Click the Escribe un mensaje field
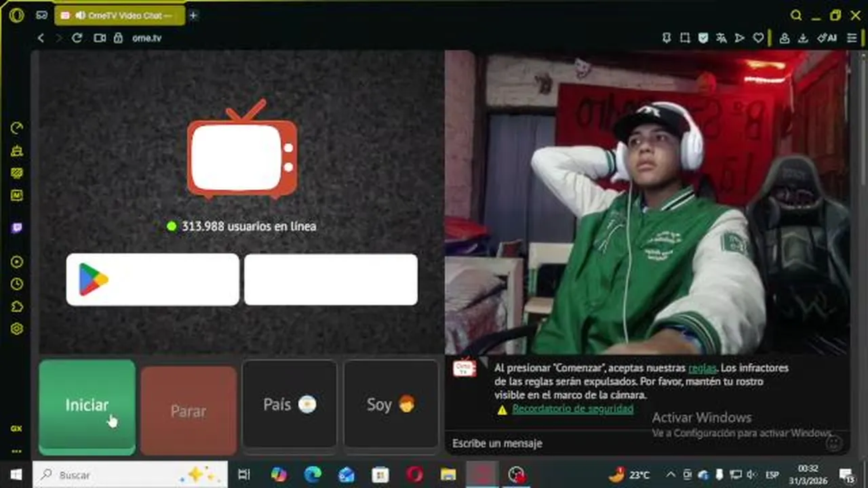 (637, 443)
